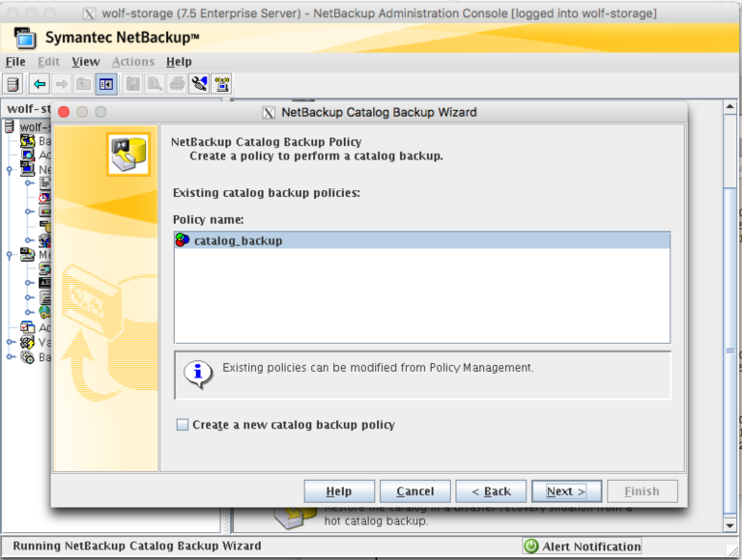Screen dimensions: 742x560
Task: Check Create a new catalog backup policy
Action: 183,424
